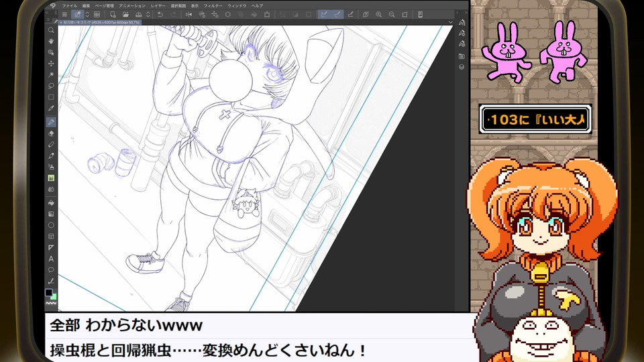Viewport: 644px width, 362px height.
Task: Click the New document icon
Action: point(113,14)
